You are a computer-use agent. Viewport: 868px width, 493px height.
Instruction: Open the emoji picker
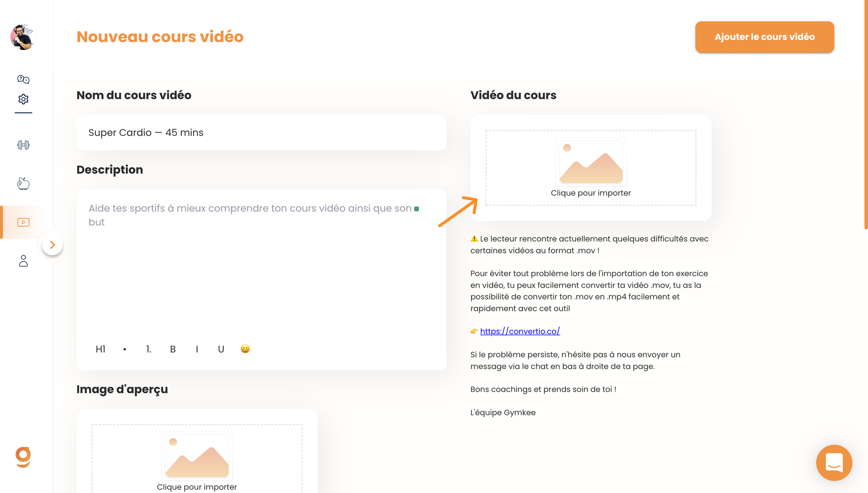pos(245,349)
